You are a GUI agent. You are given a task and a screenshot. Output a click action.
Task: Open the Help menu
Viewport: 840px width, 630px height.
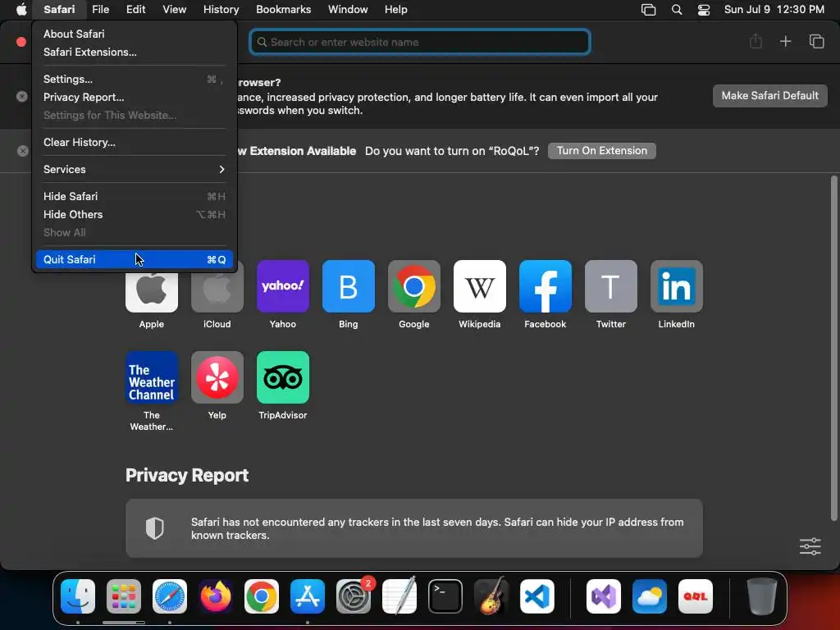click(396, 9)
